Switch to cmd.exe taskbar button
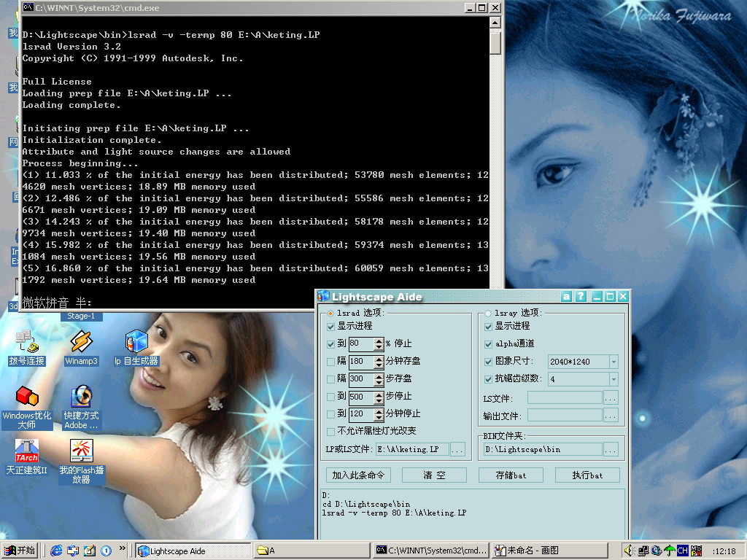Image resolution: width=747 pixels, height=560 pixels. click(x=431, y=551)
